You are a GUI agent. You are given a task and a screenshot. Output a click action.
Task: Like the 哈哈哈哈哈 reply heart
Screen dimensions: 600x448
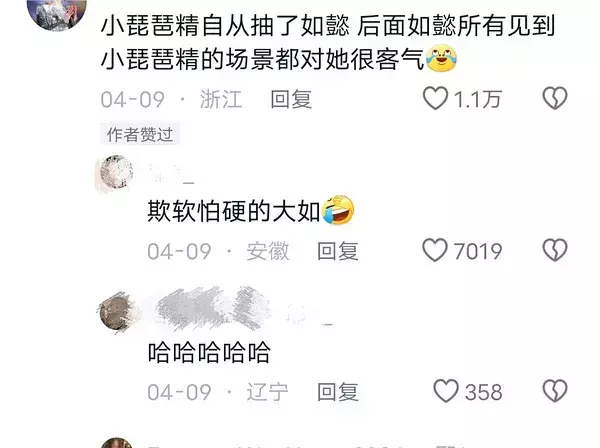pos(446,391)
